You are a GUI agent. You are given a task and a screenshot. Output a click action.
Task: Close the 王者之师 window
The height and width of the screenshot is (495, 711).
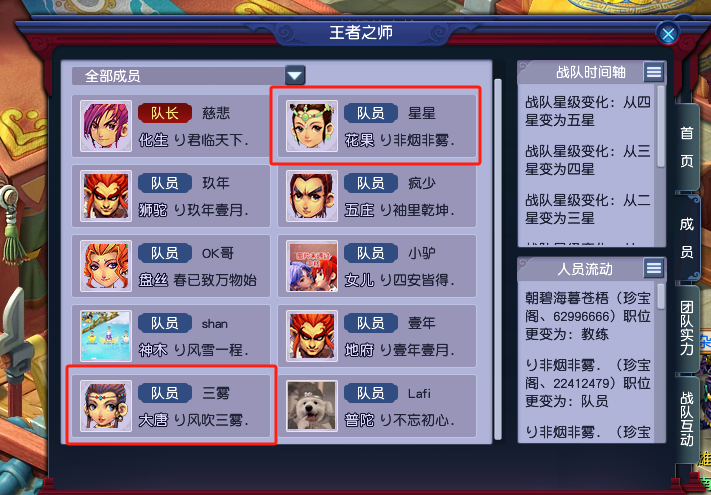click(x=668, y=34)
